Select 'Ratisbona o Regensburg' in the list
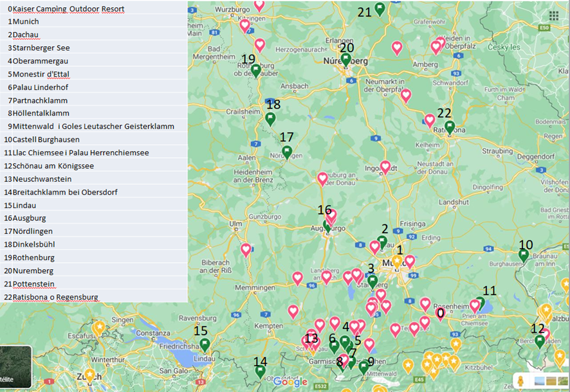570x392 pixels. pos(55,297)
